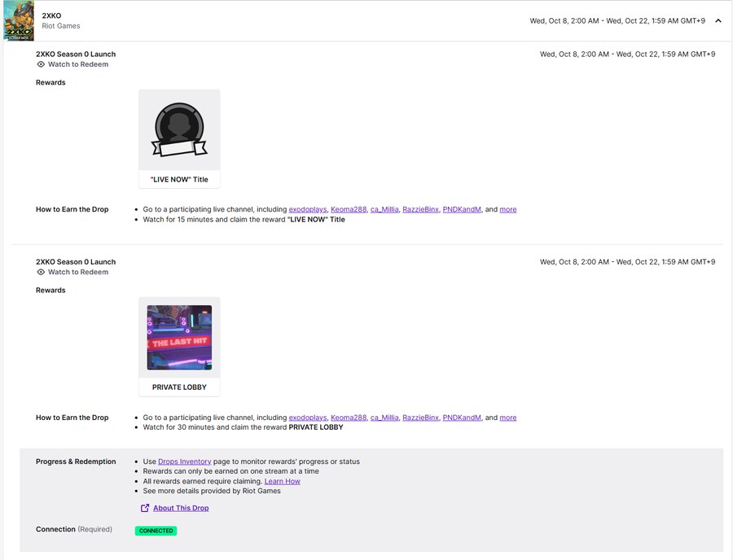Click the PRIVATE LOBBY reward image
Viewport: 733px width, 560px height.
pyautogui.click(x=179, y=338)
